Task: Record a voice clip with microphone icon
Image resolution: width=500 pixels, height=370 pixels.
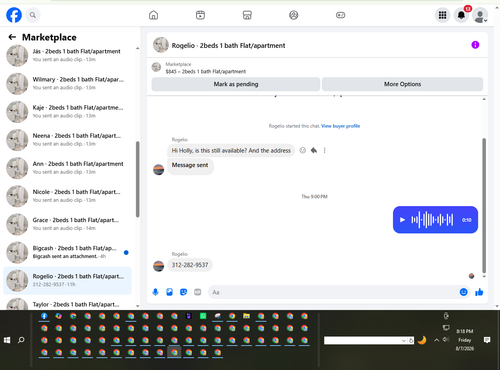Action: pyautogui.click(x=155, y=292)
